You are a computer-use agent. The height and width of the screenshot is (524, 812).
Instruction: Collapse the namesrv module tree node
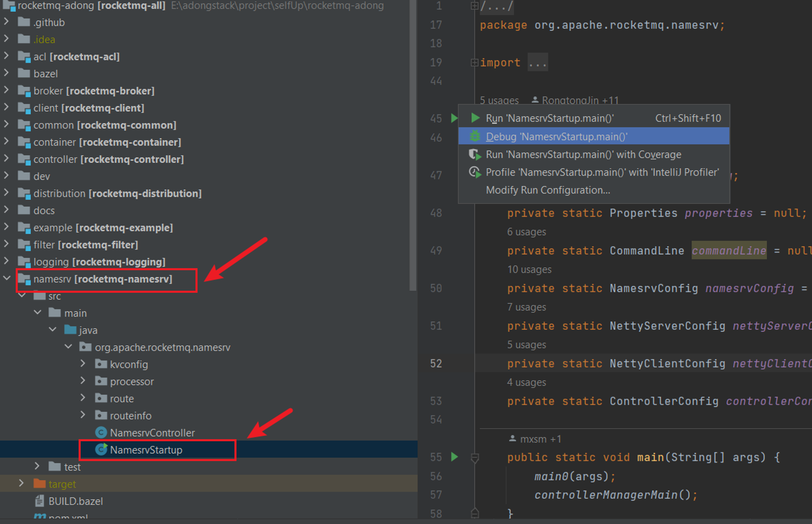click(6, 278)
